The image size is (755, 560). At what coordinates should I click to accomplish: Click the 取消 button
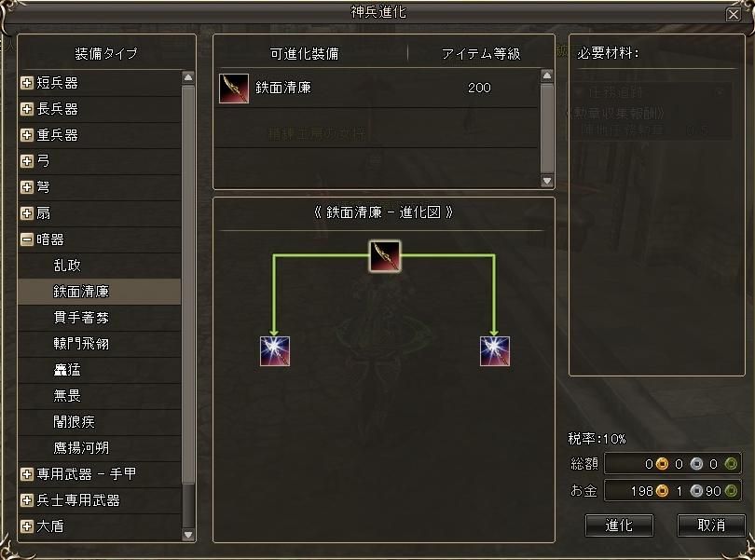pyautogui.click(x=711, y=526)
